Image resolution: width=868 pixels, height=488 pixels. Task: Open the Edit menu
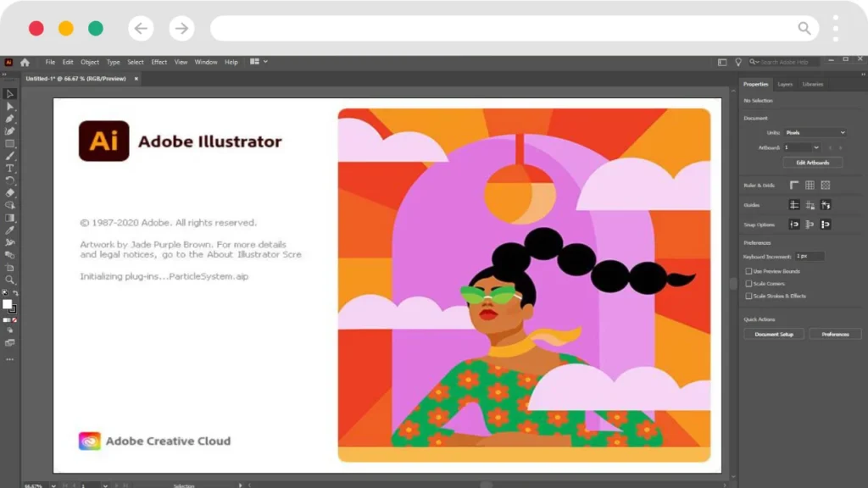(68, 62)
